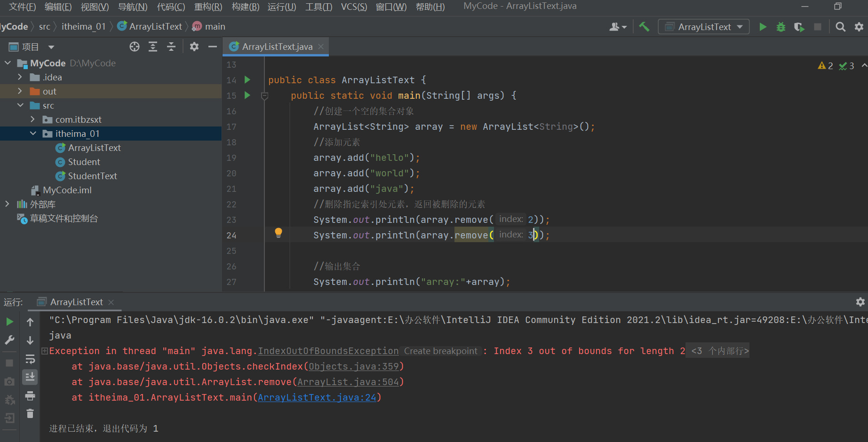Select Student class in project tree
The height and width of the screenshot is (442, 868).
pos(84,162)
